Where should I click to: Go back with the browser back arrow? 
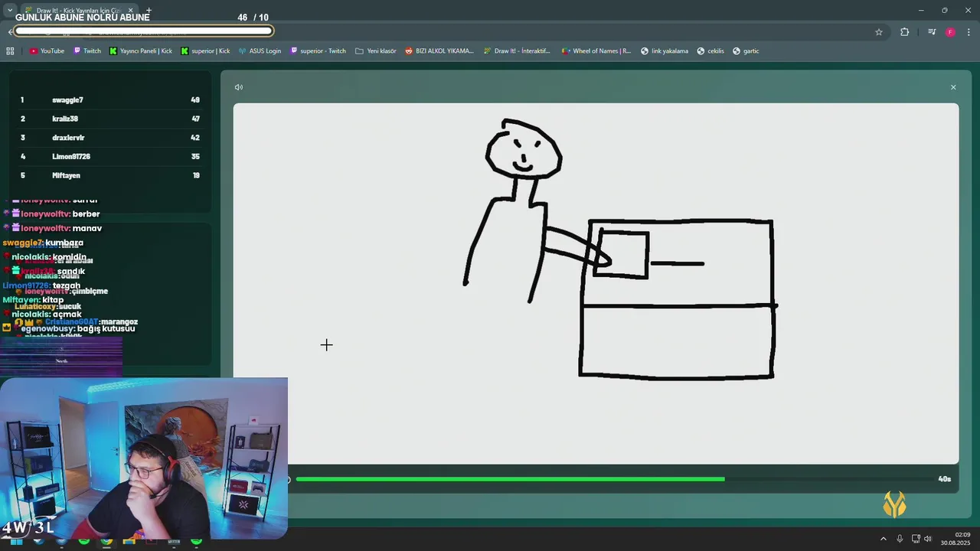tap(10, 32)
